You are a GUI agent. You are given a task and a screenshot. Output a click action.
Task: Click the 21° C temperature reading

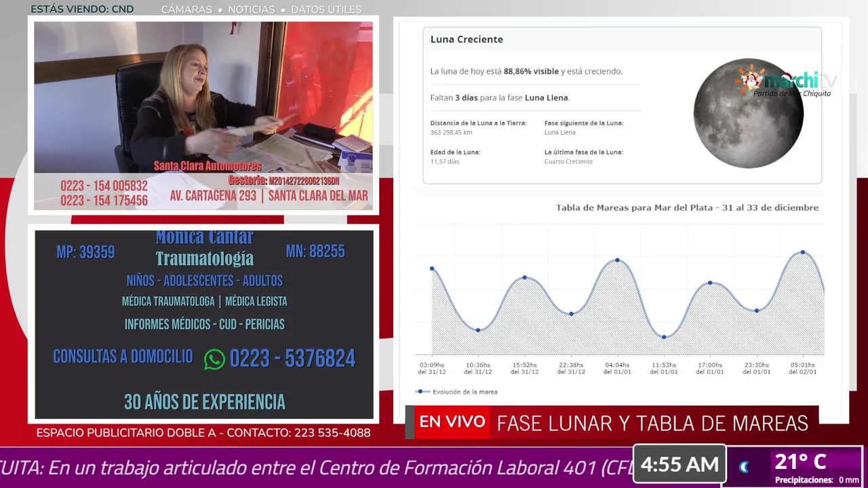800,462
